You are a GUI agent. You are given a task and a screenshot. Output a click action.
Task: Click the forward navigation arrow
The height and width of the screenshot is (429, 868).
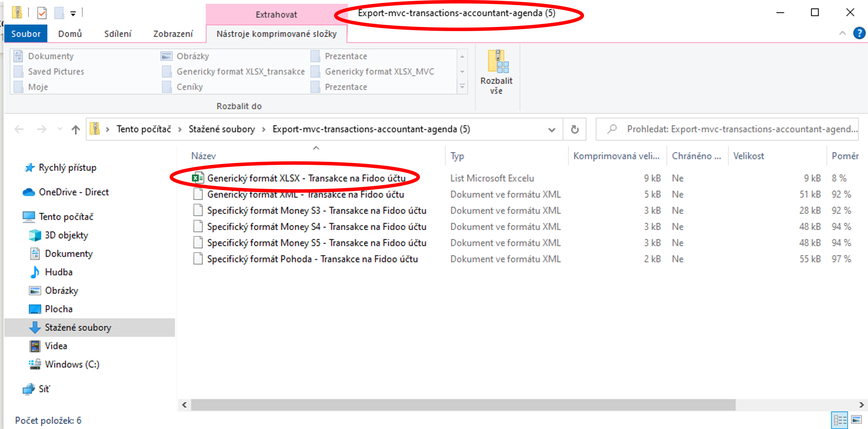pos(41,130)
